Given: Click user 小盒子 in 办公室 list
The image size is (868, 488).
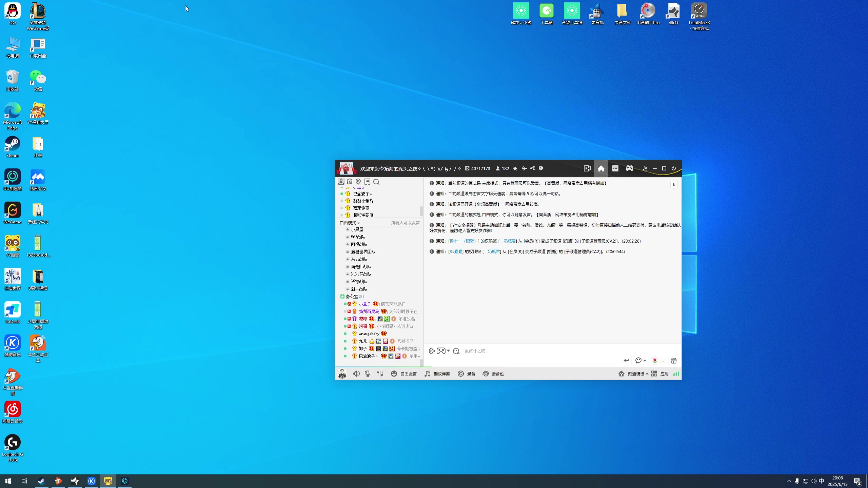Looking at the screenshot, I should click(365, 304).
